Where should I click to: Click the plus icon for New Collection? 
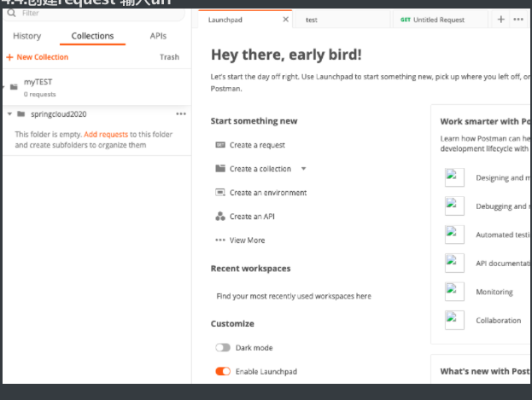tap(9, 57)
